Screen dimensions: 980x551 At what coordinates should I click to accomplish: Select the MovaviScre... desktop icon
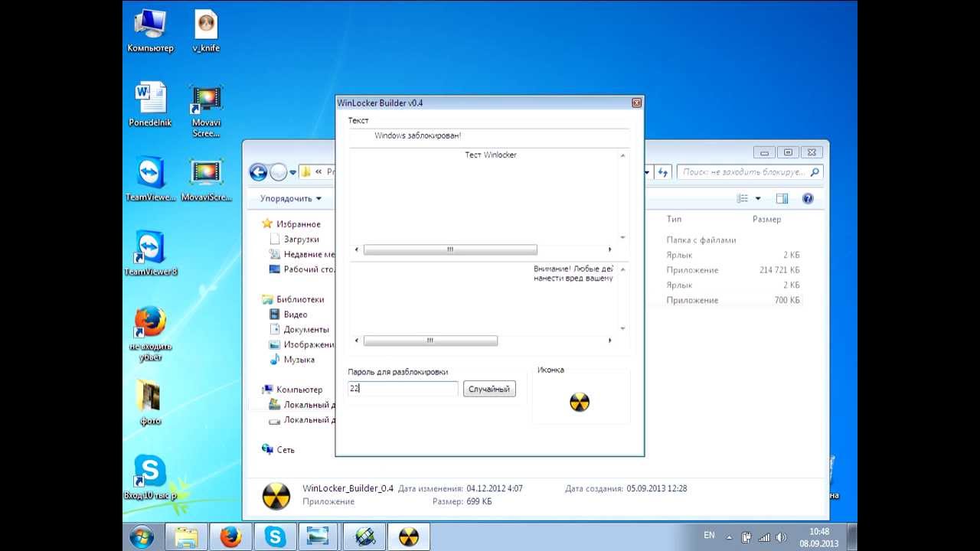(x=206, y=179)
